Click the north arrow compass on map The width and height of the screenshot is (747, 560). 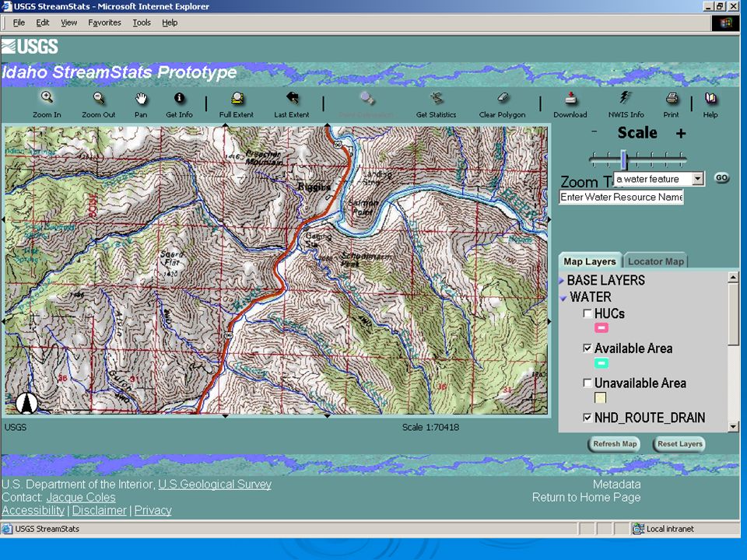[x=26, y=403]
